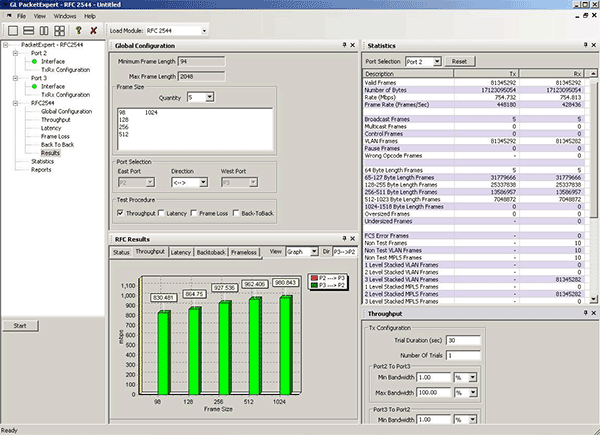600x435 pixels.
Task: Pin the RFC Results panel
Action: (344, 238)
